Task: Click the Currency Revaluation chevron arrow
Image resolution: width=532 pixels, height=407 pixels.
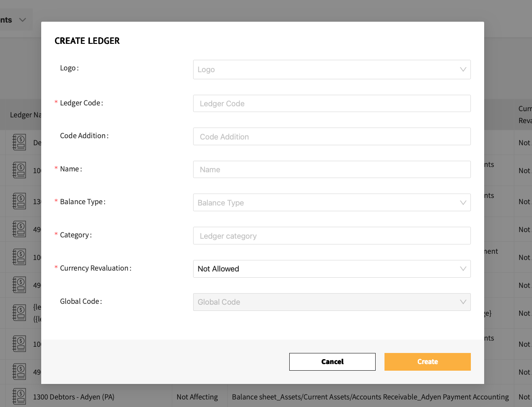Action: 463,269
